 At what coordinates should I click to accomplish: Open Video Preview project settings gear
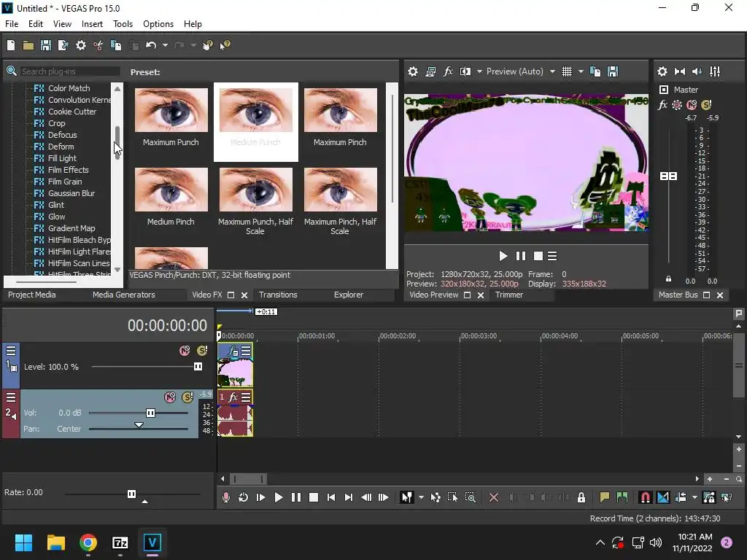(x=413, y=71)
